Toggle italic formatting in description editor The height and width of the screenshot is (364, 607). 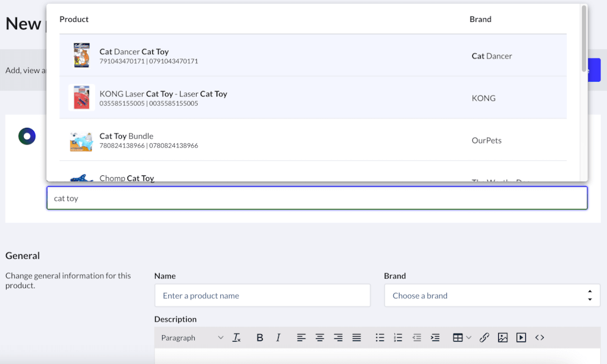coord(278,338)
